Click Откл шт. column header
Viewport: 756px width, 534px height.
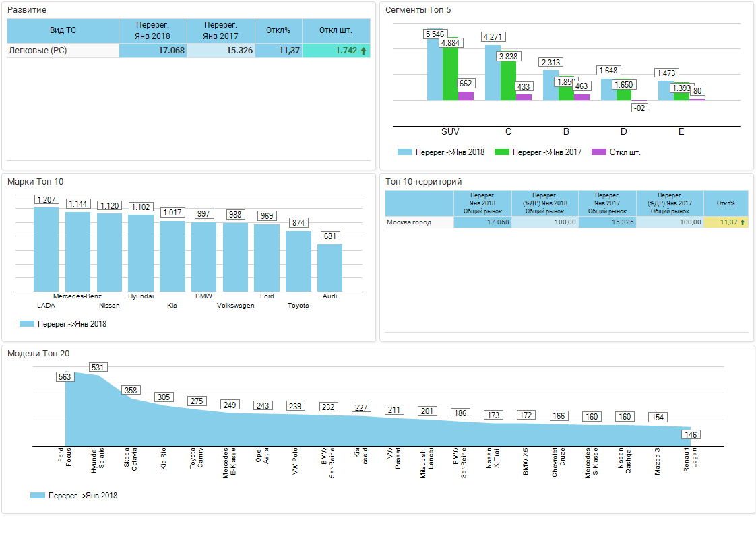(x=336, y=30)
